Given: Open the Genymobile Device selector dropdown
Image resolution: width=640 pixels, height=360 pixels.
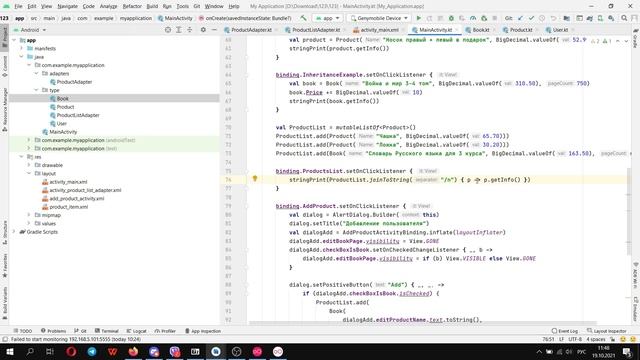Looking at the screenshot, I should pos(379,18).
